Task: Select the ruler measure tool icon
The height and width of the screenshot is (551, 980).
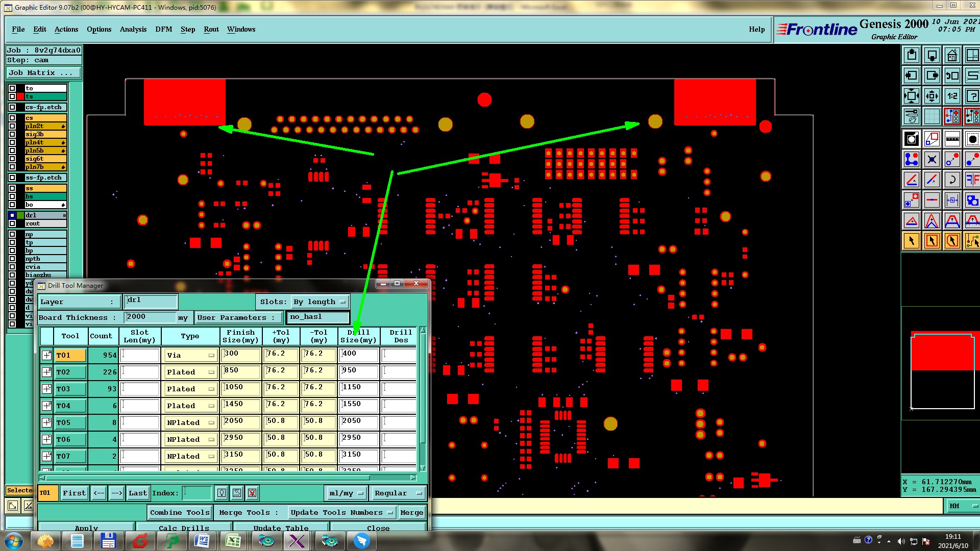Action: [952, 139]
